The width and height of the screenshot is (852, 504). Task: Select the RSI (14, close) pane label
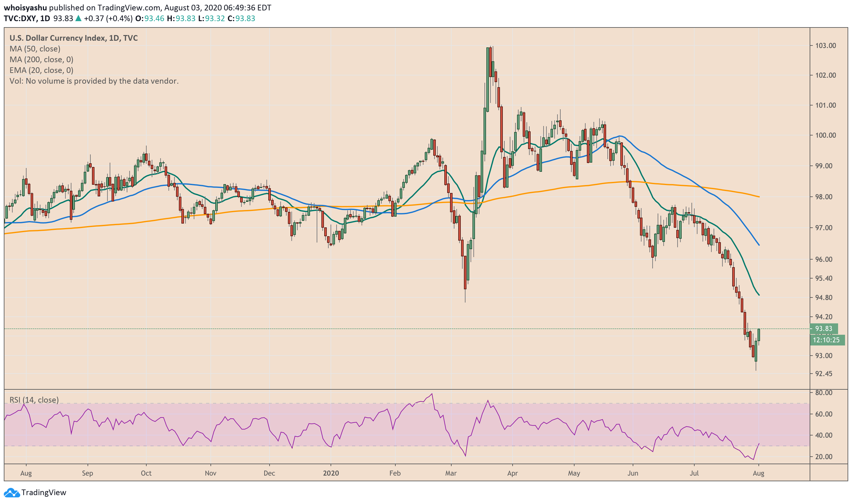(34, 400)
